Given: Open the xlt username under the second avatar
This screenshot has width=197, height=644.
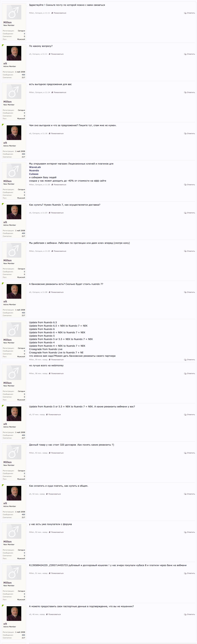Looking at the screenshot, I should point(5,63).
